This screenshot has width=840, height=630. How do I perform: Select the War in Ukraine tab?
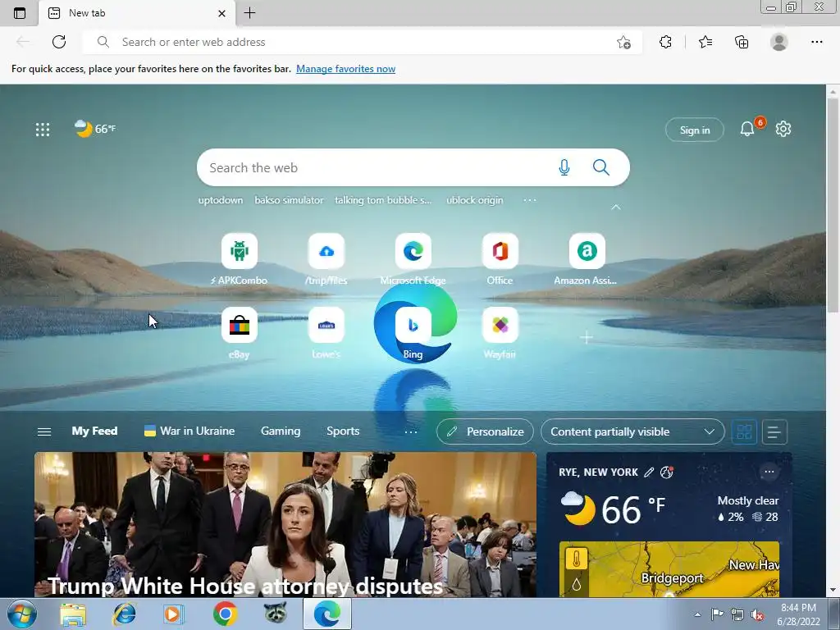(189, 431)
